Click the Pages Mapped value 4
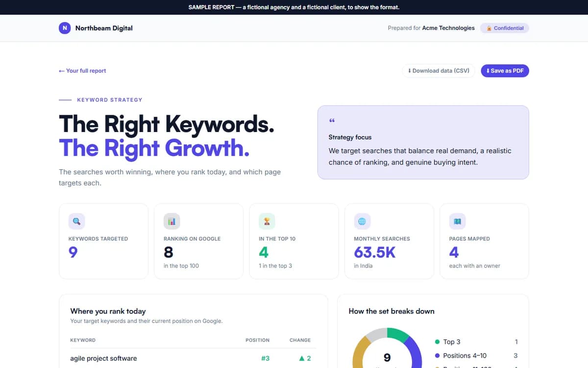Image resolution: width=588 pixels, height=368 pixels. (454, 252)
